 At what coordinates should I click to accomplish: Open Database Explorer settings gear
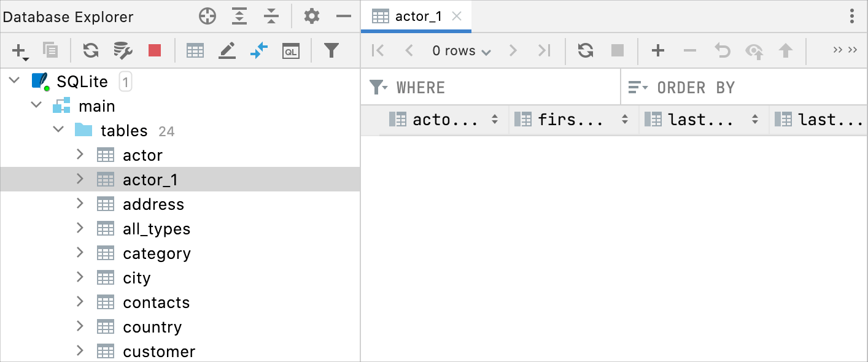click(311, 16)
